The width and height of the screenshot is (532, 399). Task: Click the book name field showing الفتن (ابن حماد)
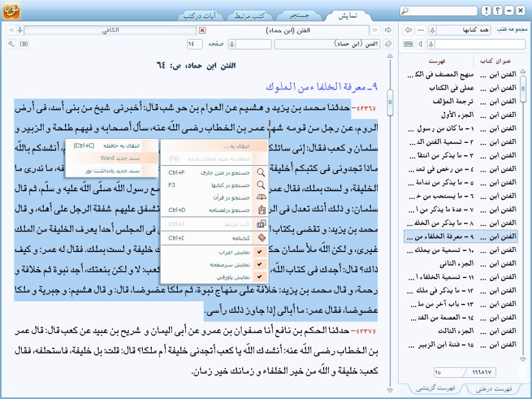328,44
